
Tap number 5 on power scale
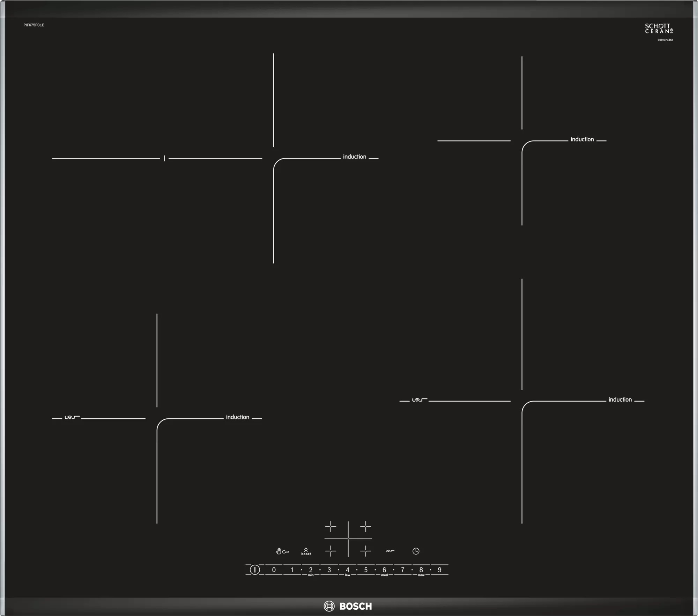pyautogui.click(x=366, y=570)
